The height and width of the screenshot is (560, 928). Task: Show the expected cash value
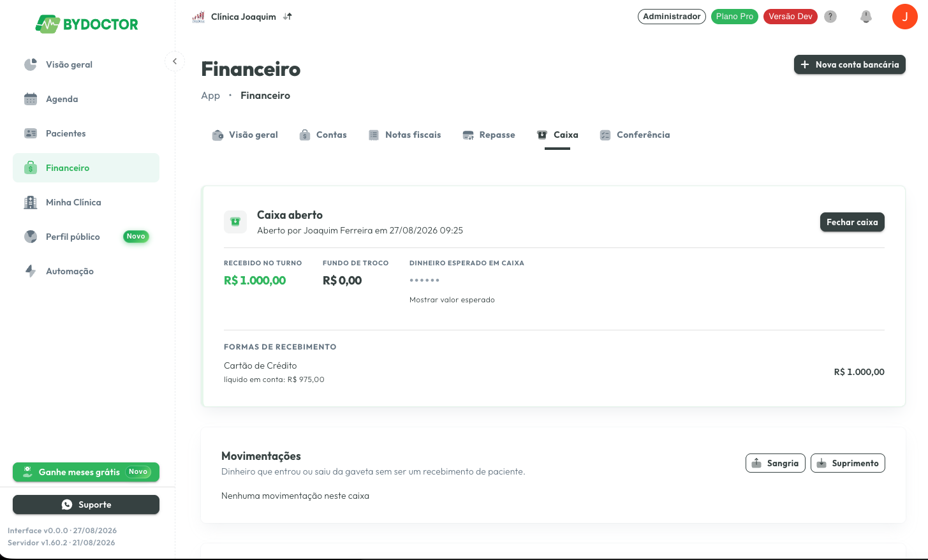point(452,300)
